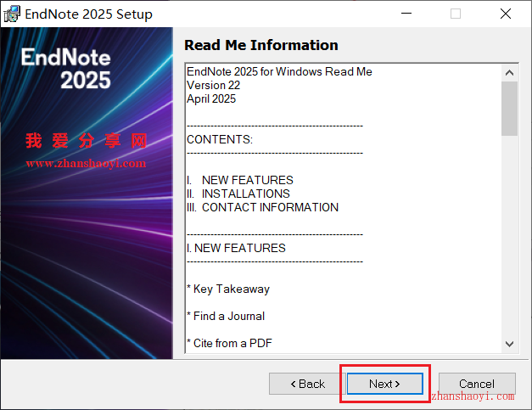This screenshot has width=532, height=410.
Task: Click the scrollbar up arrow
Action: tap(509, 73)
